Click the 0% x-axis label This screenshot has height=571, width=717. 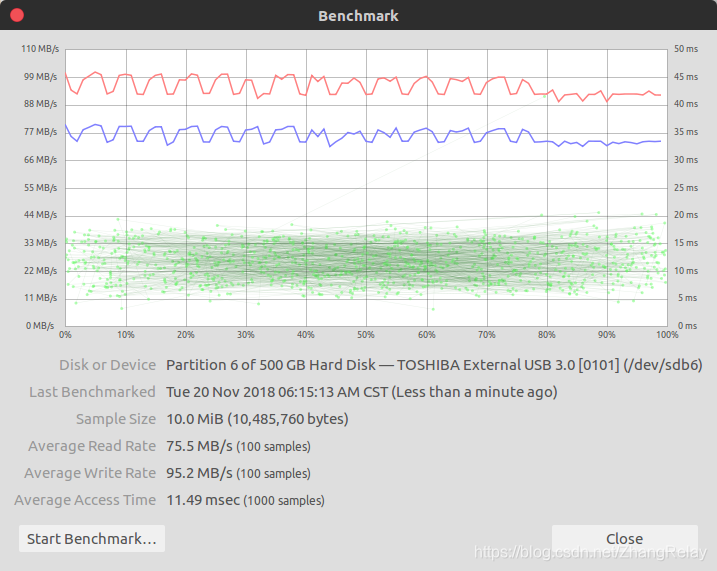click(65, 335)
